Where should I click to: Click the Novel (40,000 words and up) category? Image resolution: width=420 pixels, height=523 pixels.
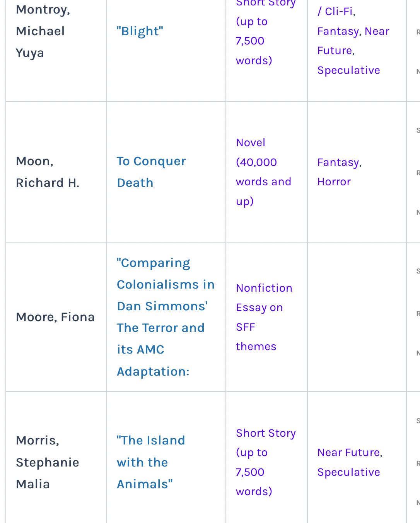[263, 172]
